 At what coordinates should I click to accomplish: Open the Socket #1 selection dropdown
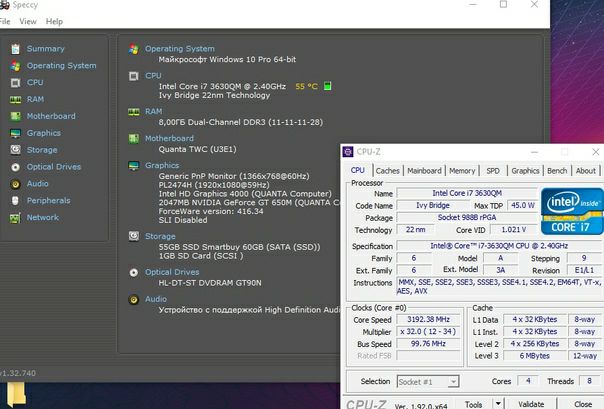pos(428,382)
